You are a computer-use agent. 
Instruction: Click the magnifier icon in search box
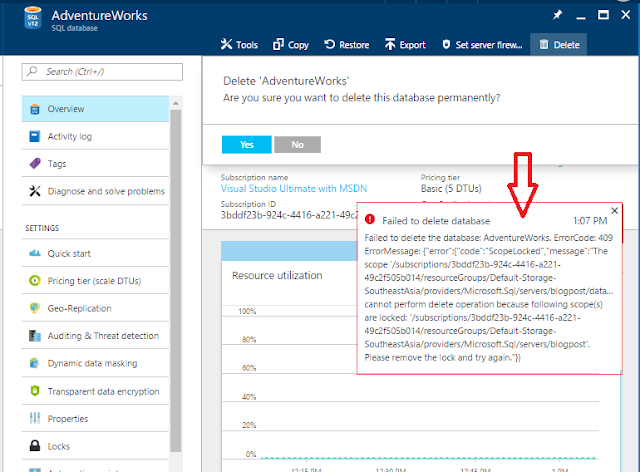coord(31,71)
